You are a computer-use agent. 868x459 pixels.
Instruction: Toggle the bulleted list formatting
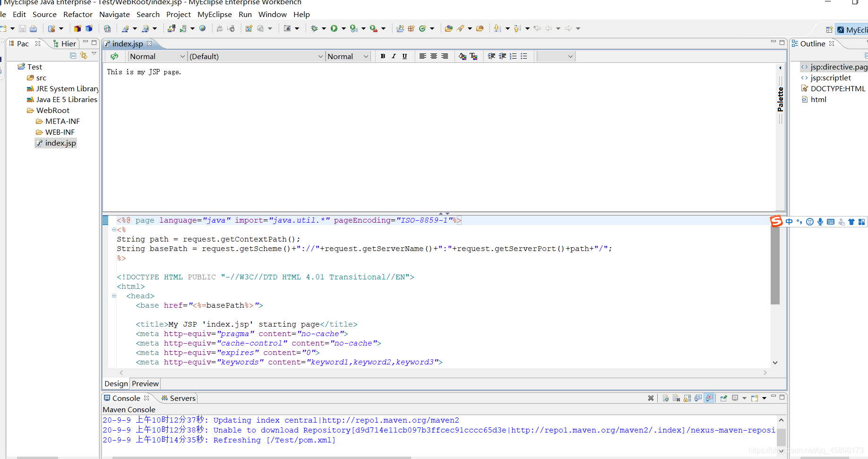(x=524, y=56)
